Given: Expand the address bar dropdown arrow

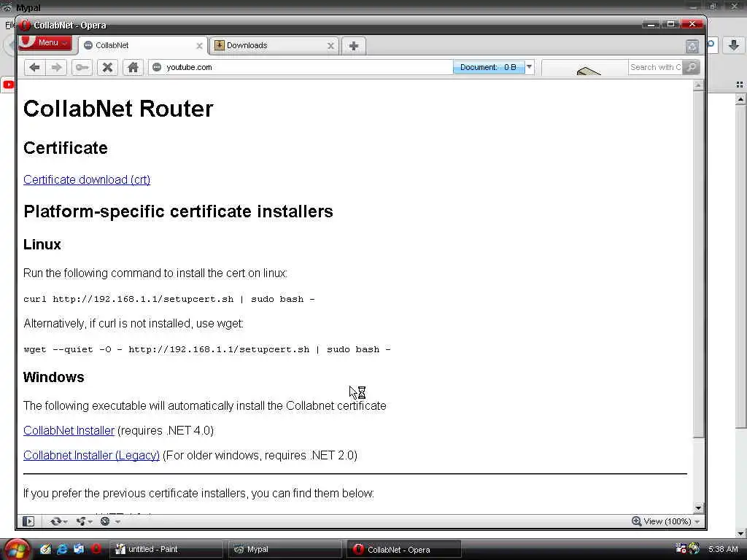Looking at the screenshot, I should 529,66.
